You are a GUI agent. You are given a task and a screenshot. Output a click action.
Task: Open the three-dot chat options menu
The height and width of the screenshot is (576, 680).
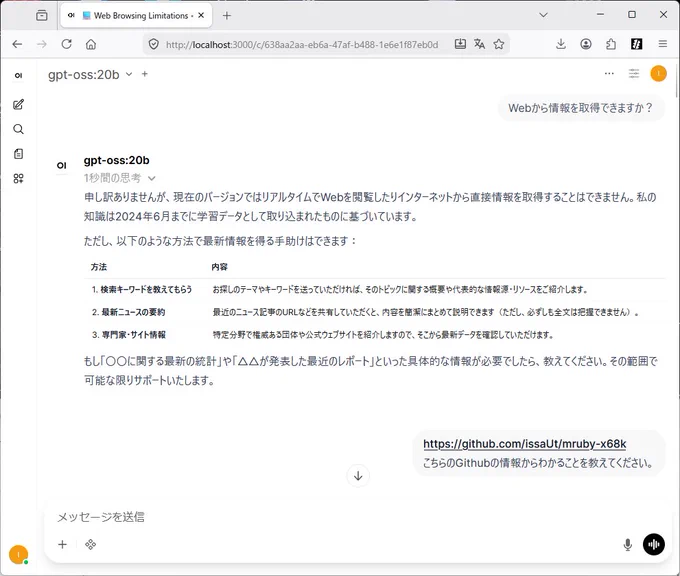click(609, 73)
